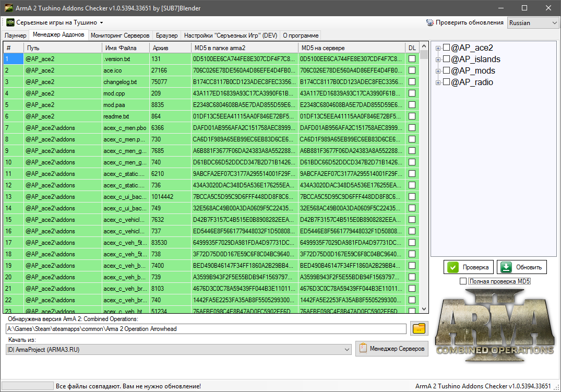Click the empty progress bar in status bar
The height and width of the screenshot is (392, 561).
click(28, 386)
